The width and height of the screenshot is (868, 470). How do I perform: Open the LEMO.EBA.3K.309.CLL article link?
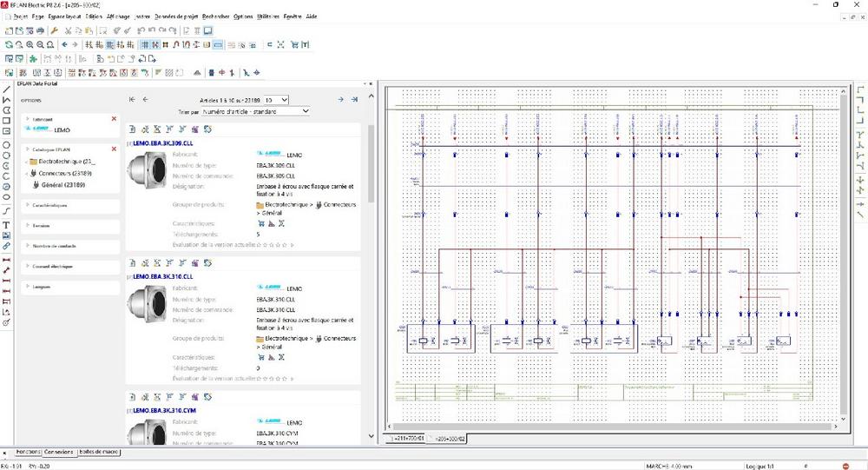coord(163,143)
